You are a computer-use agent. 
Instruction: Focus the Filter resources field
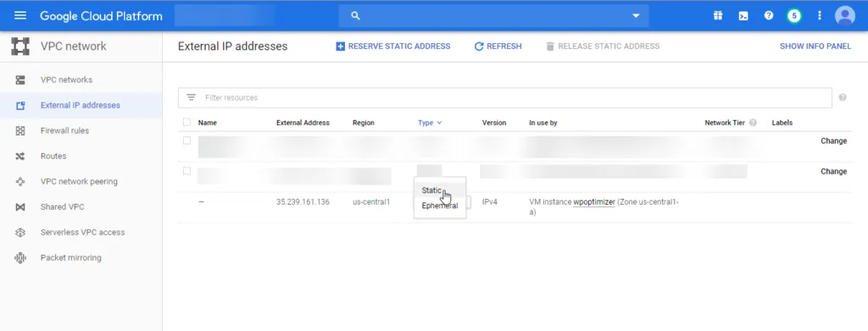coord(505,98)
